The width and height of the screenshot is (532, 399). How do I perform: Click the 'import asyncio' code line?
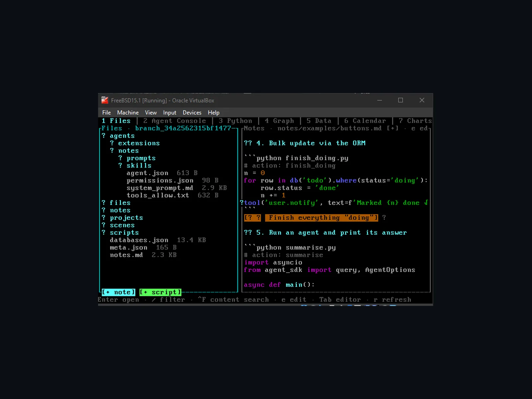click(x=273, y=262)
